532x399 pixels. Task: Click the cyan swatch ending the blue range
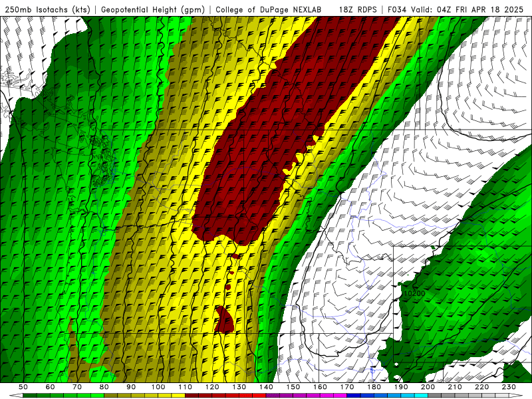pyautogui.click(x=421, y=396)
